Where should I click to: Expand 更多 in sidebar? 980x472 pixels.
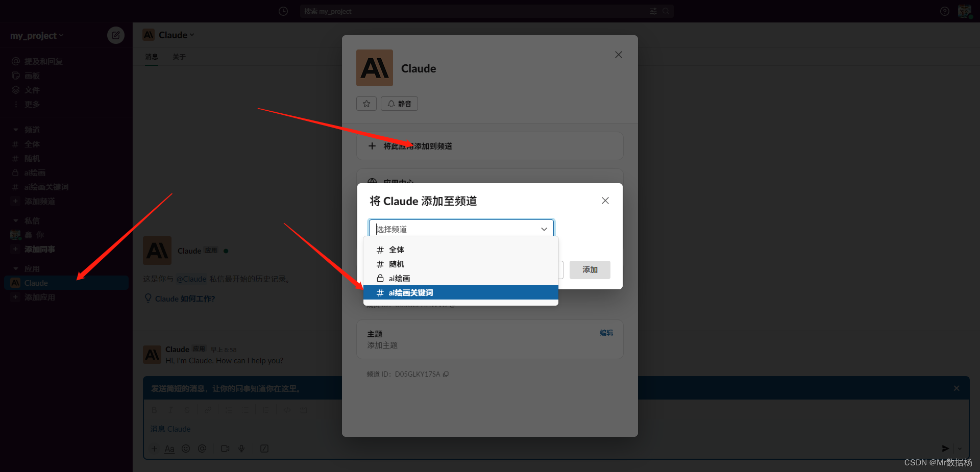65,104
